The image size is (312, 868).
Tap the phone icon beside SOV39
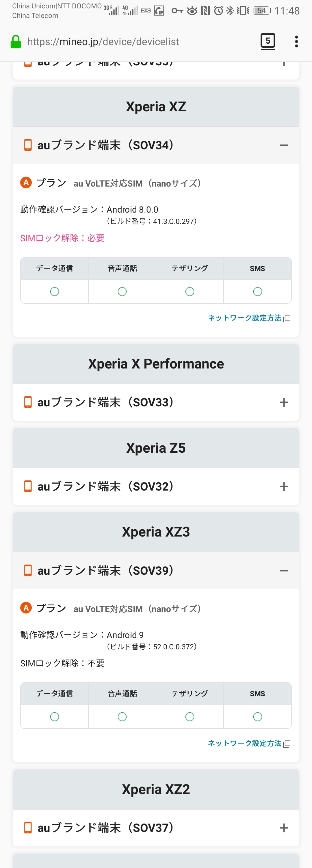click(x=28, y=570)
